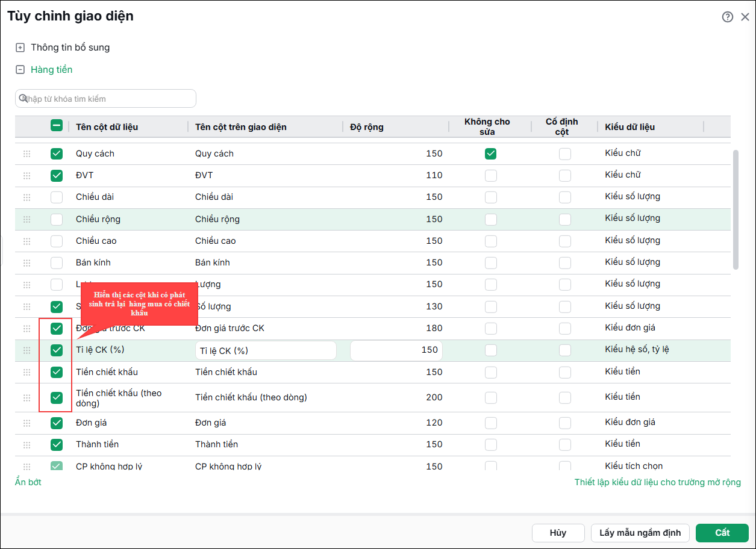The width and height of the screenshot is (756, 549).
Task: Click the search magnifier icon
Action: pyautogui.click(x=23, y=98)
